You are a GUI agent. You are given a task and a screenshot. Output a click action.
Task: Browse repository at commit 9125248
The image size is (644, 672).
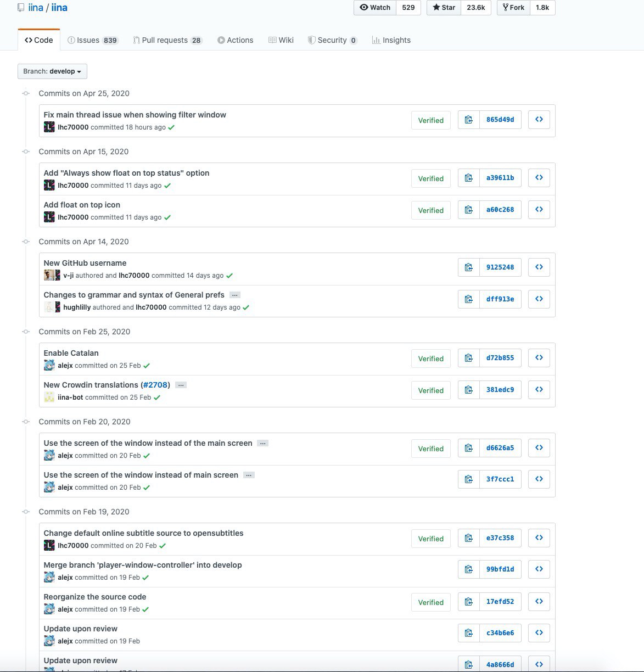click(x=539, y=267)
